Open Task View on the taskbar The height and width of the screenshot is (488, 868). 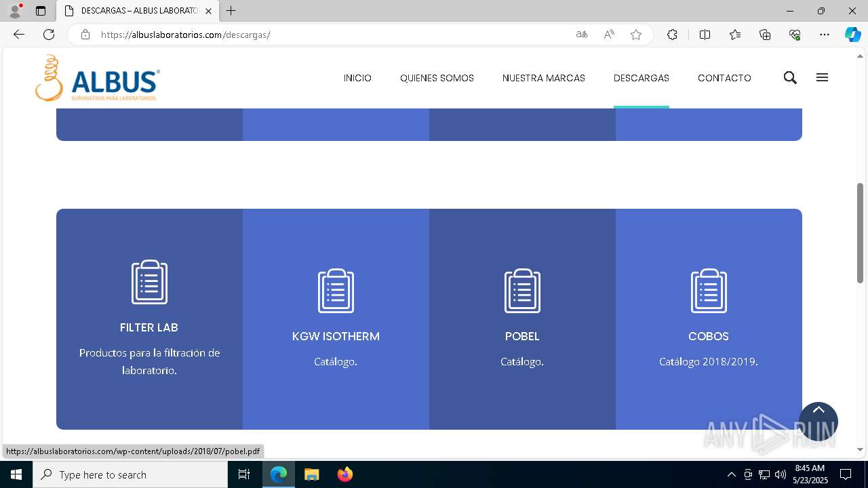coord(244,474)
